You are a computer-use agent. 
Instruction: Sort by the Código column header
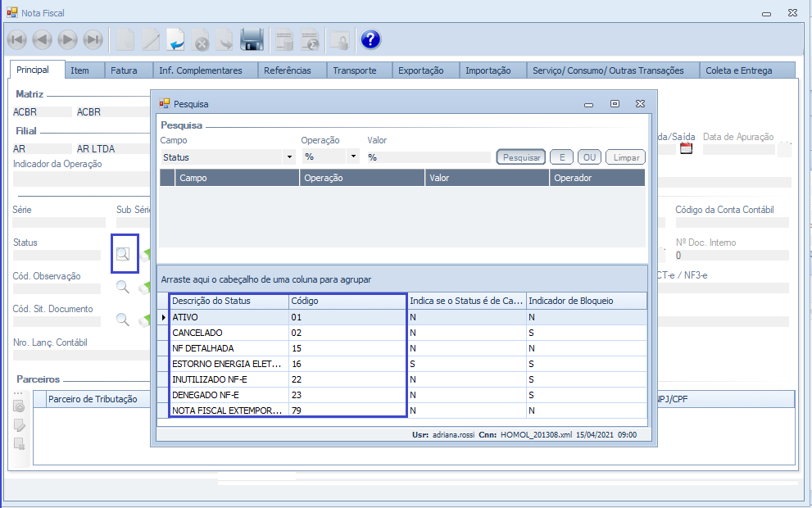click(347, 301)
